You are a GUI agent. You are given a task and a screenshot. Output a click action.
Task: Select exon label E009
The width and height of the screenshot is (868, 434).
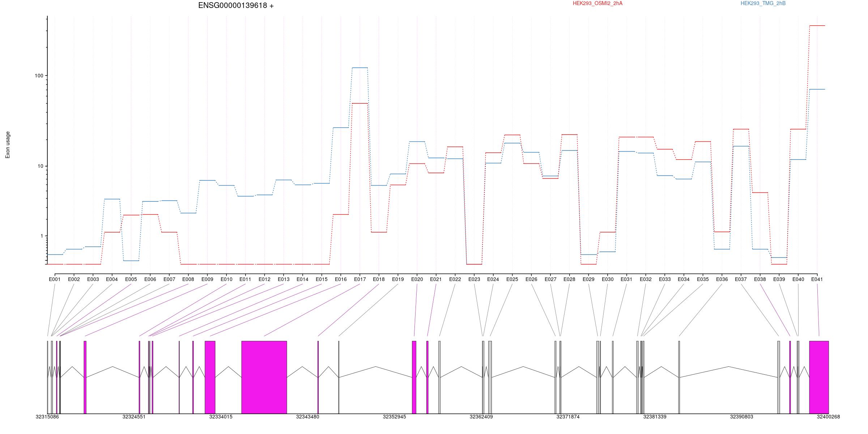[x=207, y=279]
